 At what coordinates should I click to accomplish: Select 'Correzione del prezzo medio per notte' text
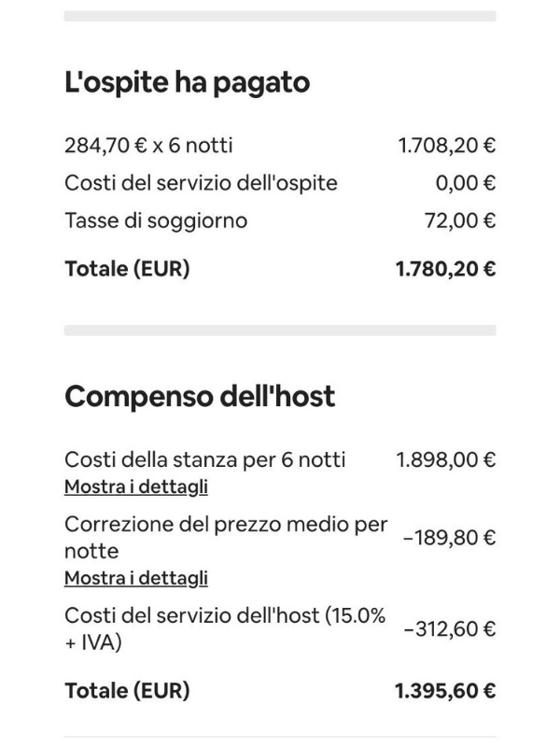225,537
